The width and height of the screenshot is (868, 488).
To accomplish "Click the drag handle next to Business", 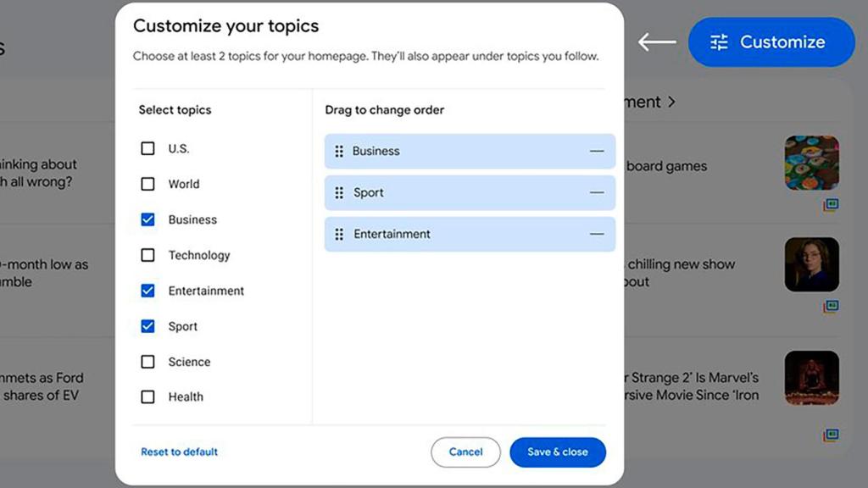I will (x=339, y=151).
